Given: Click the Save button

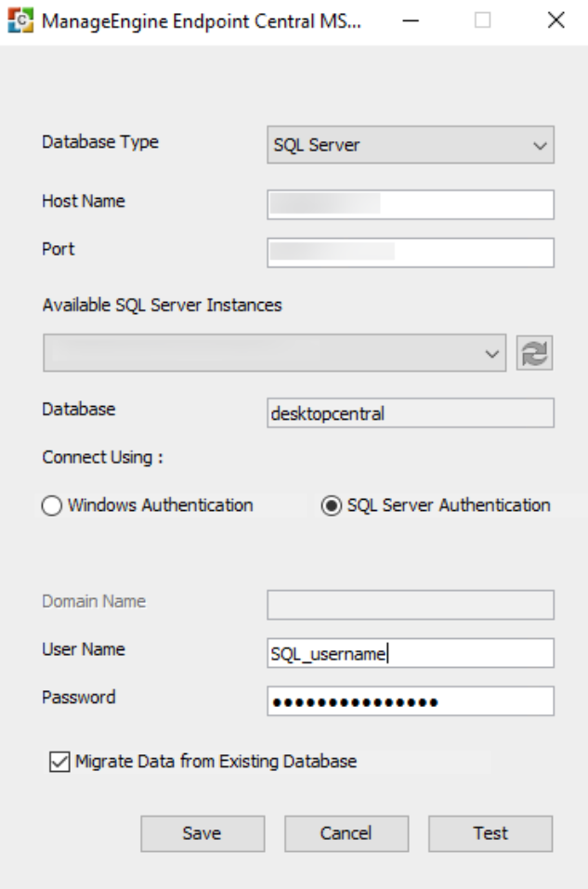Looking at the screenshot, I should pos(203,833).
